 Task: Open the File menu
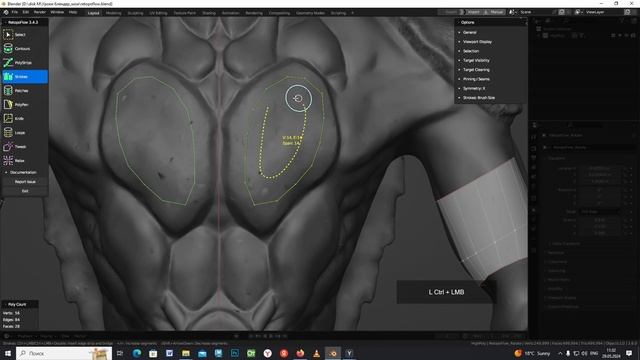(15, 12)
